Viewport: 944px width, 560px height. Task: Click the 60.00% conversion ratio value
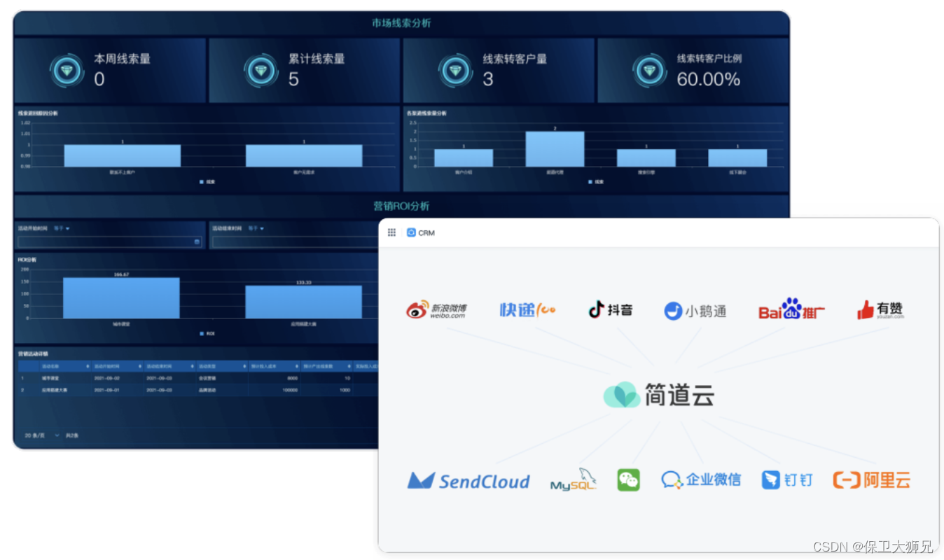[708, 80]
